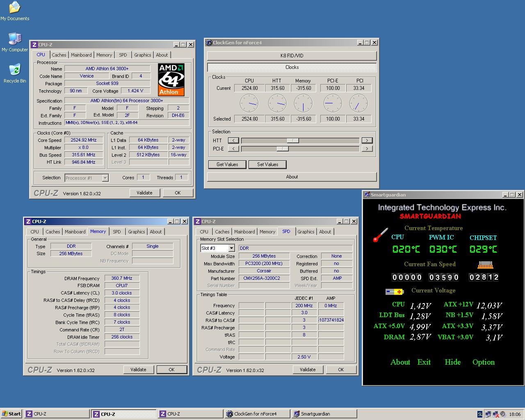Open My Documents desktop icon
The width and height of the screenshot is (525, 420).
[x=15, y=11]
